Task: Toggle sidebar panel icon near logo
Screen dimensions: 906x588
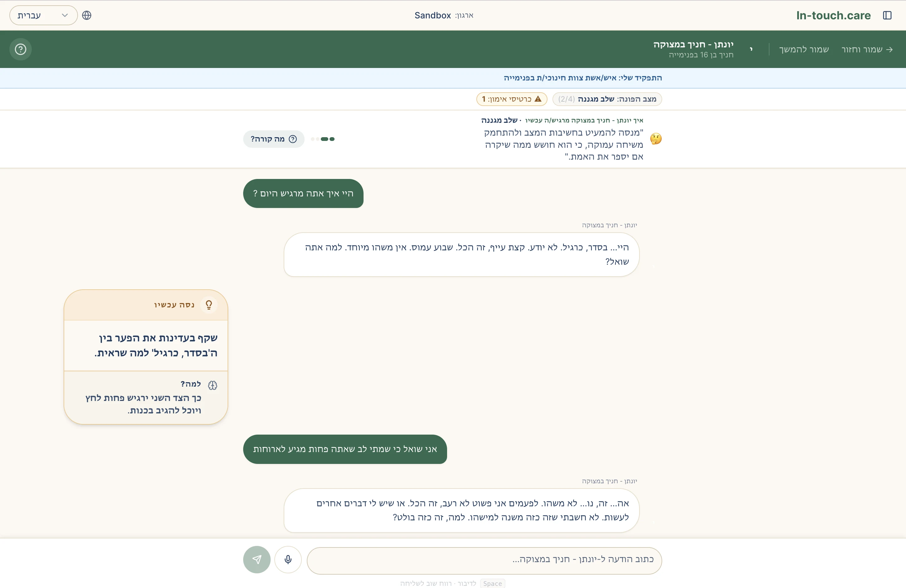Action: pos(887,15)
